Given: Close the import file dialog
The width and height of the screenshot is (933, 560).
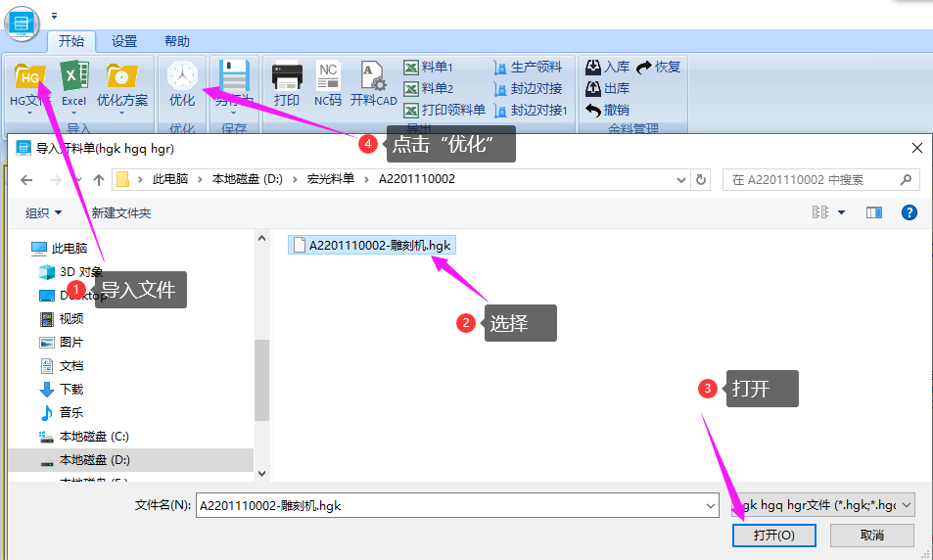Looking at the screenshot, I should point(917,148).
